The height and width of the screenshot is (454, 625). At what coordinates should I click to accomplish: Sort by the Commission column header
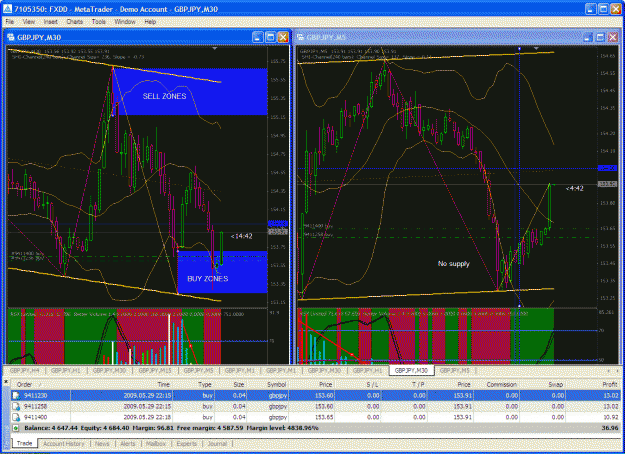[x=501, y=384]
